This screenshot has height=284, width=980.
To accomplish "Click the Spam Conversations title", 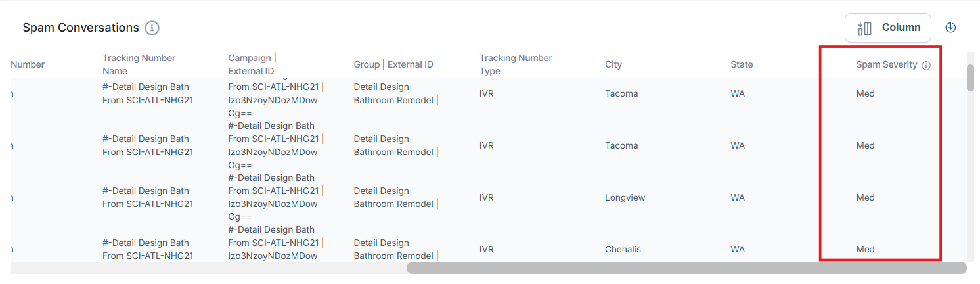I will pos(81,28).
